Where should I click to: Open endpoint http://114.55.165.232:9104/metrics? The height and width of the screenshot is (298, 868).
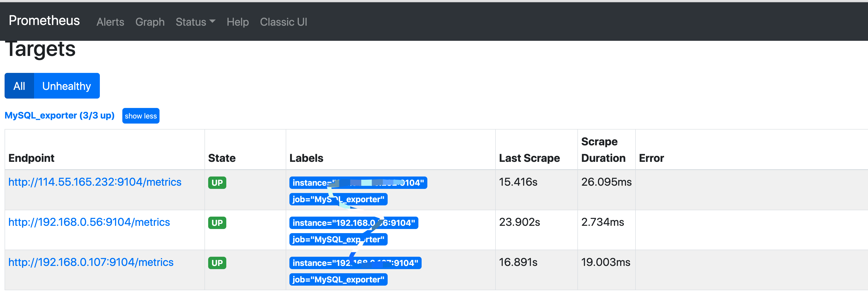(x=95, y=182)
